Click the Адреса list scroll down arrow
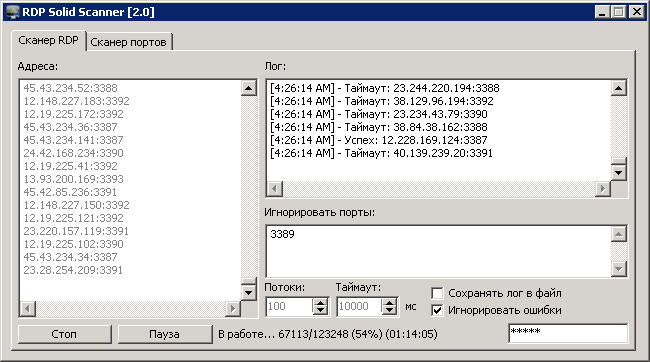The height and width of the screenshot is (362, 650). [248, 293]
